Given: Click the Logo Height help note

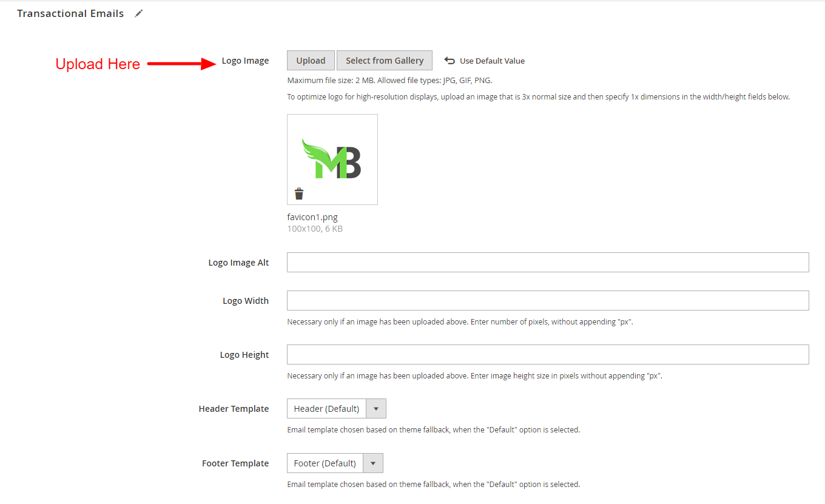Looking at the screenshot, I should click(474, 375).
